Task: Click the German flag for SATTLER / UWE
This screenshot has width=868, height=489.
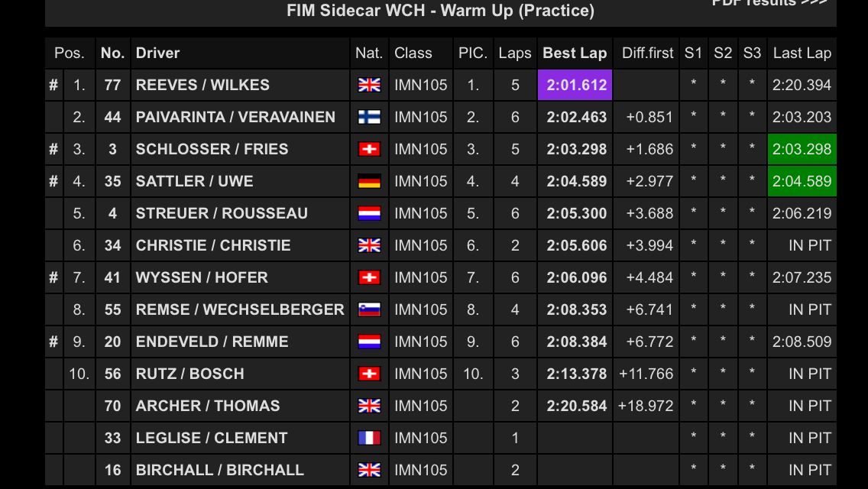Action: pyautogui.click(x=369, y=181)
